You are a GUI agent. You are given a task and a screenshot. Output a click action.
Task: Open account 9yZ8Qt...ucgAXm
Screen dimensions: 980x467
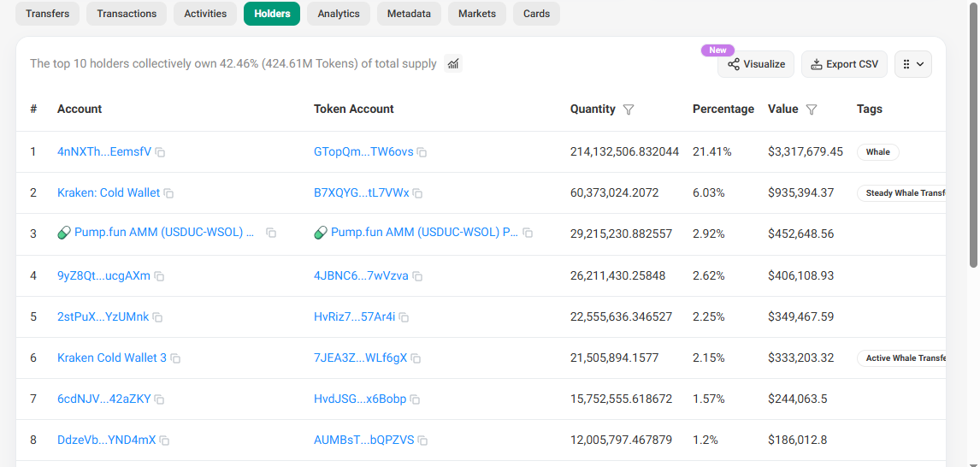tap(103, 275)
